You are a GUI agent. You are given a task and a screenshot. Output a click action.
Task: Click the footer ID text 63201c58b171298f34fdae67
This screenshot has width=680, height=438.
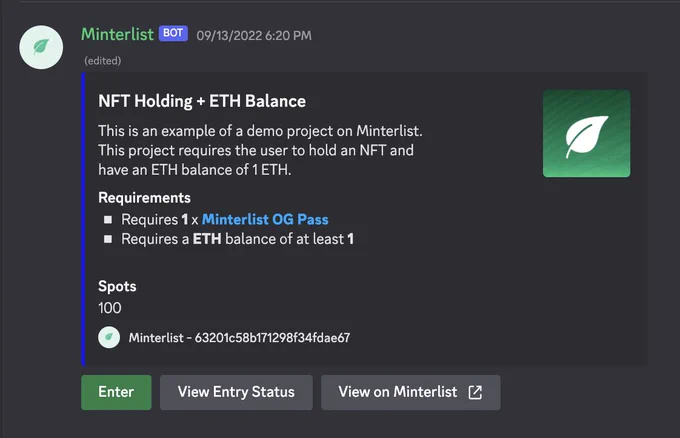272,338
